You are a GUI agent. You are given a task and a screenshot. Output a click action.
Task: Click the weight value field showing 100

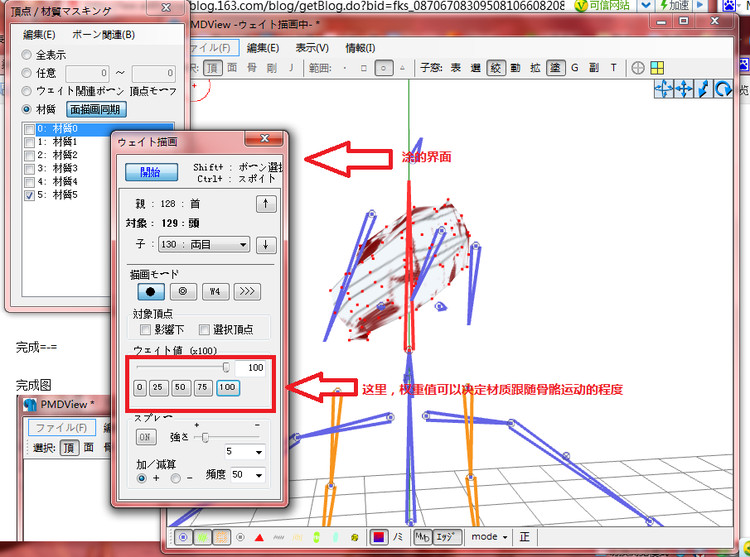[x=250, y=368]
